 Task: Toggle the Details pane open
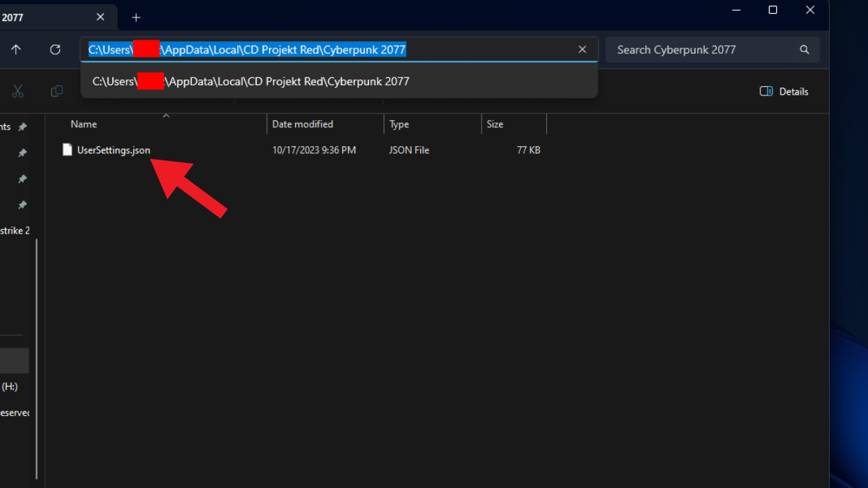point(783,91)
